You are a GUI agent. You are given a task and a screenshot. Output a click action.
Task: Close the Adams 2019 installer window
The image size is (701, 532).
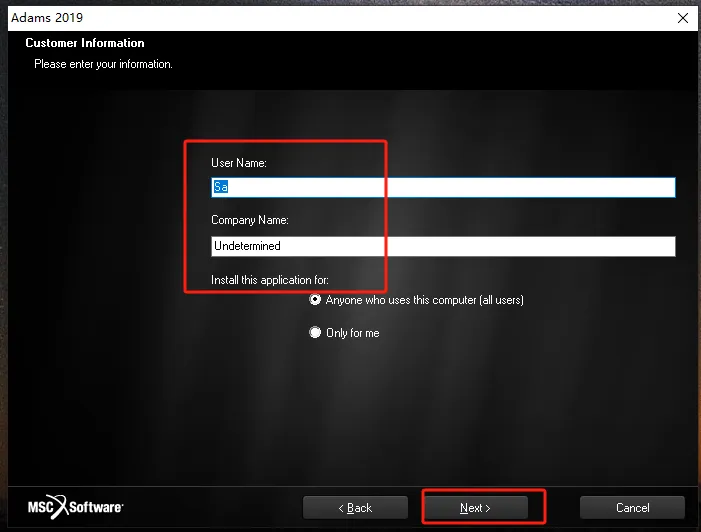(x=683, y=18)
